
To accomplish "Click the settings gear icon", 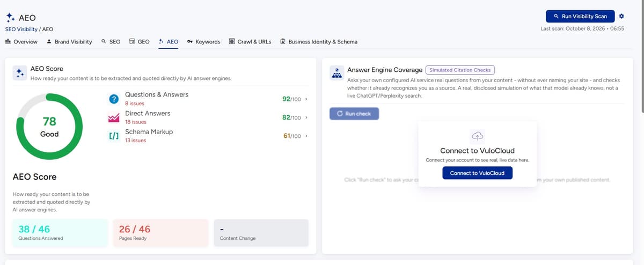I will click(x=621, y=16).
